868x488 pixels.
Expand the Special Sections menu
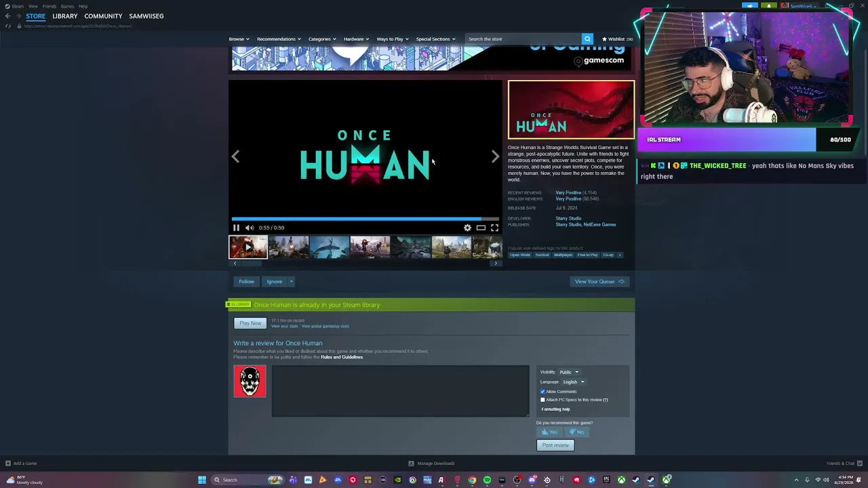point(435,39)
